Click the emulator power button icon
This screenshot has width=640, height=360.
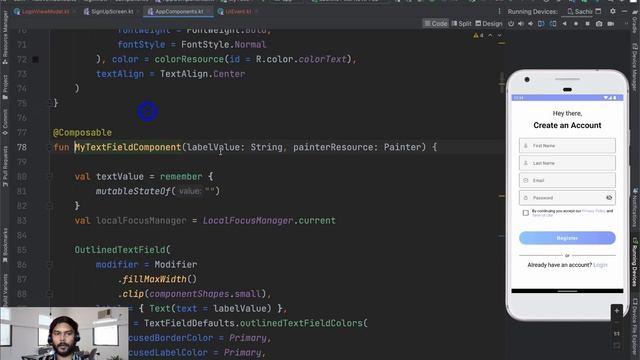(x=511, y=24)
